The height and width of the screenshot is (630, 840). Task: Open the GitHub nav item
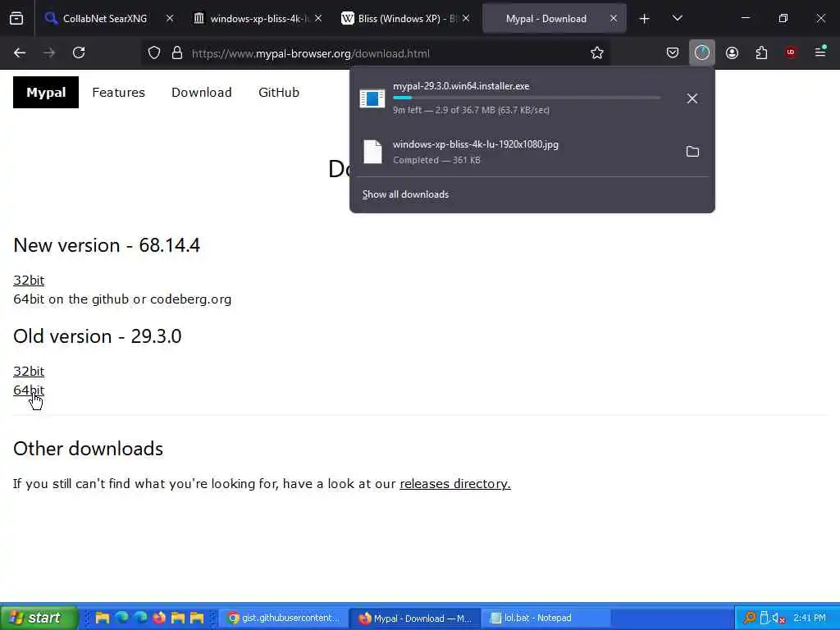point(279,92)
